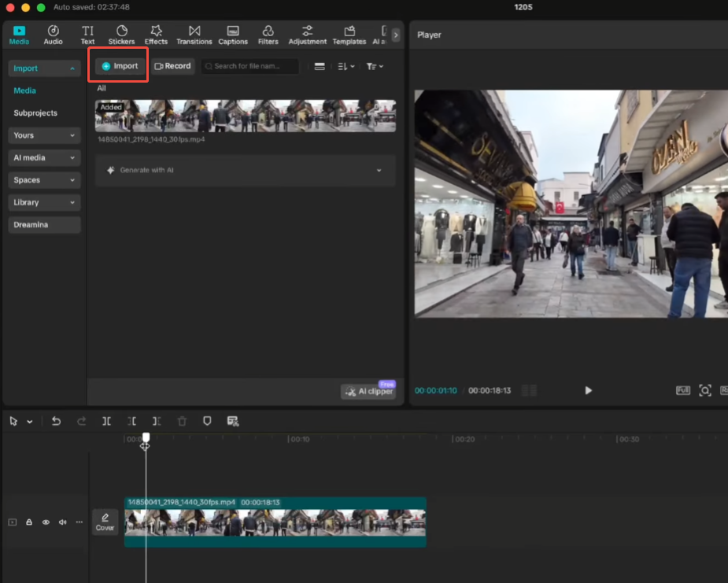
Task: Open the track more options ellipsis
Action: [x=79, y=522]
